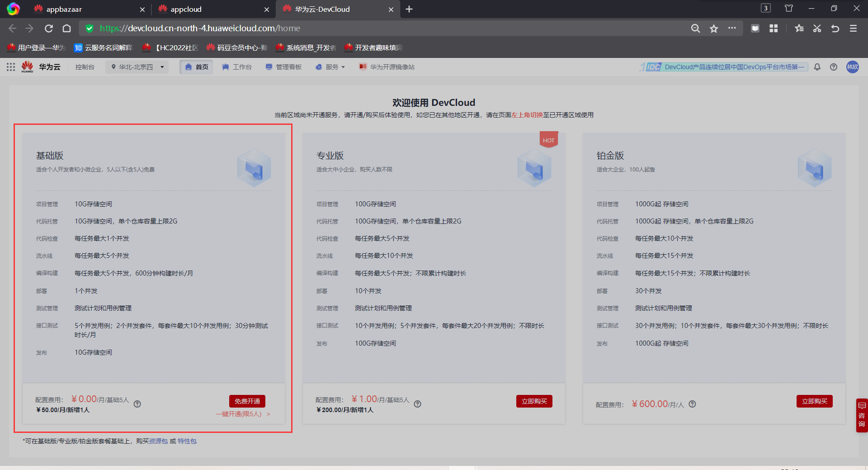The height and width of the screenshot is (470, 868).
Task: Open the 特性包 feature pack link
Action: click(x=187, y=441)
